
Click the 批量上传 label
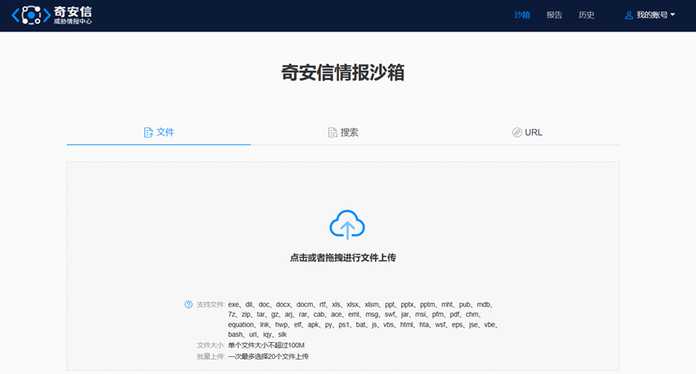click(x=210, y=356)
